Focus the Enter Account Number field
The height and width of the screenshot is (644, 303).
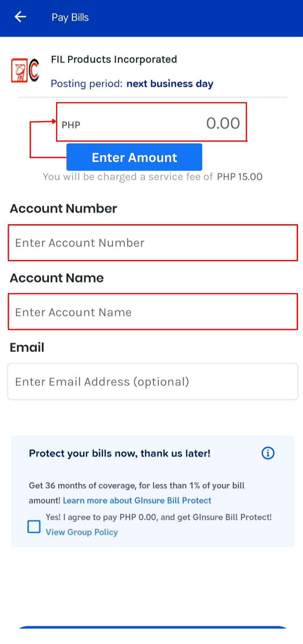coord(152,243)
